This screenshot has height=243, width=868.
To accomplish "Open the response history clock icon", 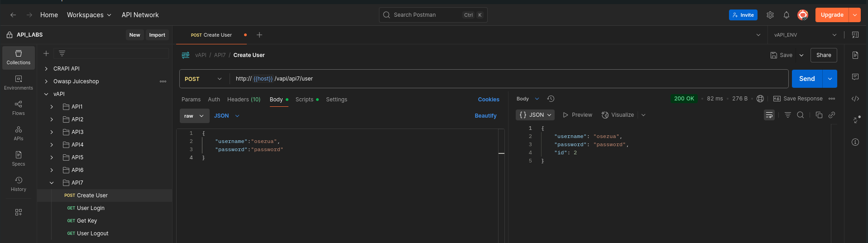I will [x=551, y=99].
